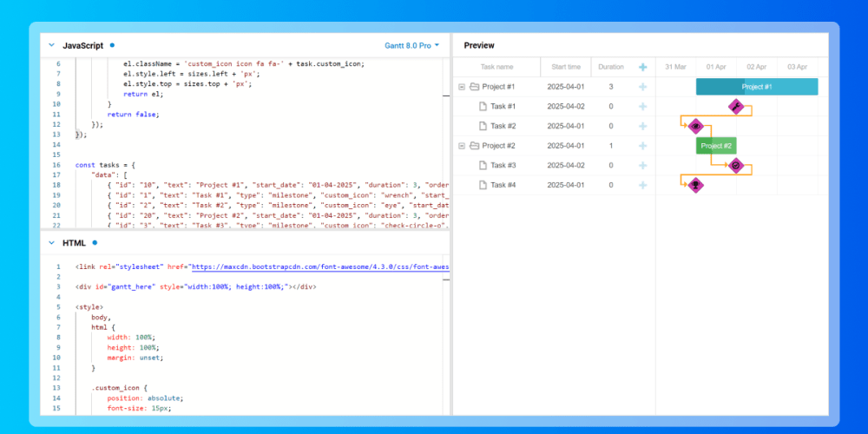Click the HTML panel title
The image size is (868, 434).
coord(74,242)
